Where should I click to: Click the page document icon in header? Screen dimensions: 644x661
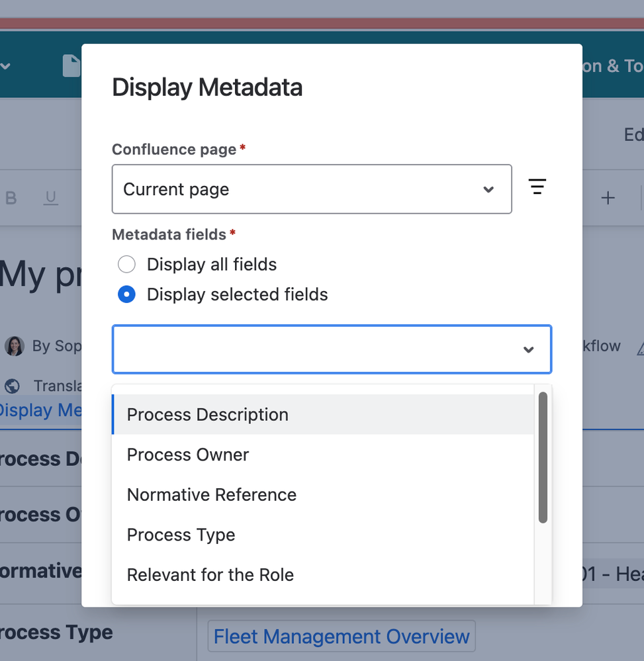[71, 66]
